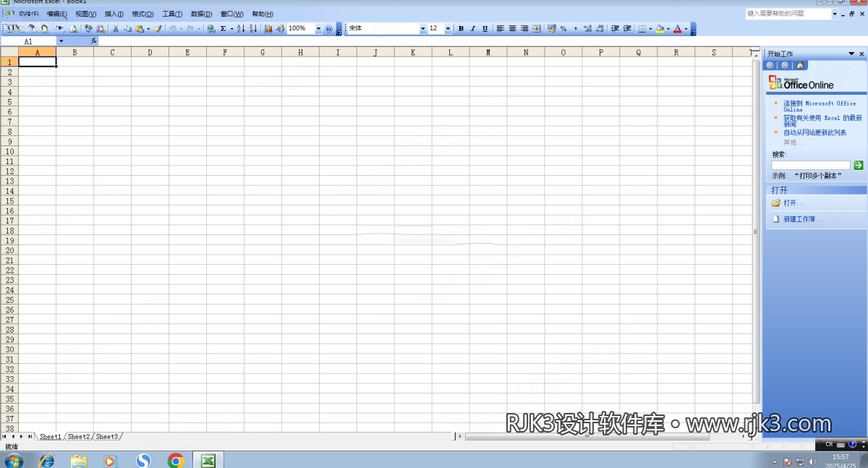Toggle Underline formatting
The image size is (868, 468).
click(485, 29)
